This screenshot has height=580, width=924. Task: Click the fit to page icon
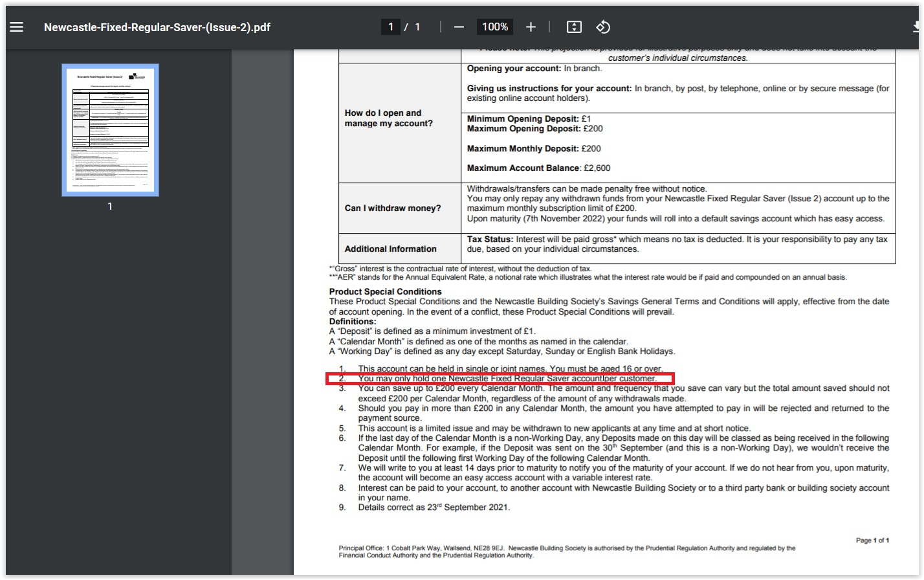coord(574,27)
